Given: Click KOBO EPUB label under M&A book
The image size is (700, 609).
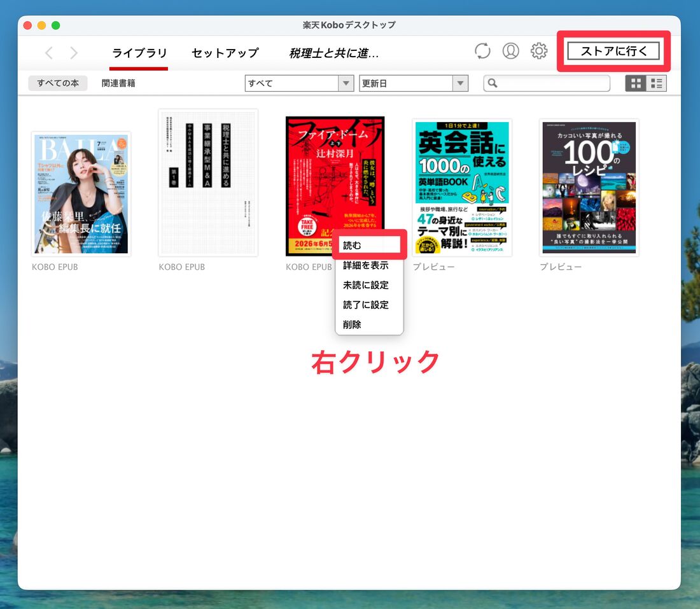Looking at the screenshot, I should [182, 267].
